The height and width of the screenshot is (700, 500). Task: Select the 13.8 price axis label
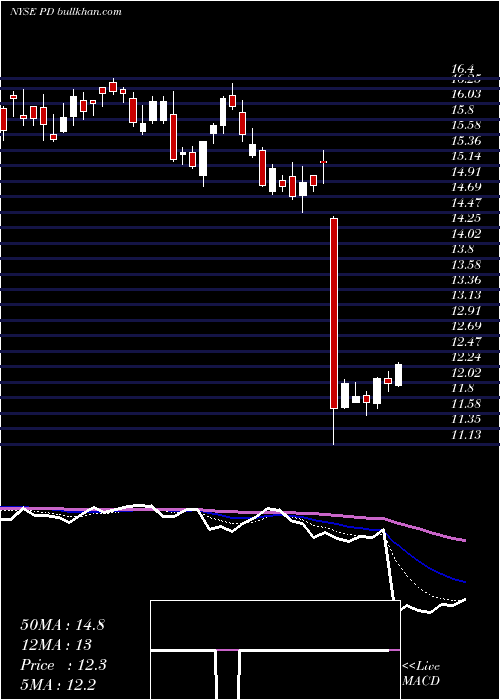point(463,249)
